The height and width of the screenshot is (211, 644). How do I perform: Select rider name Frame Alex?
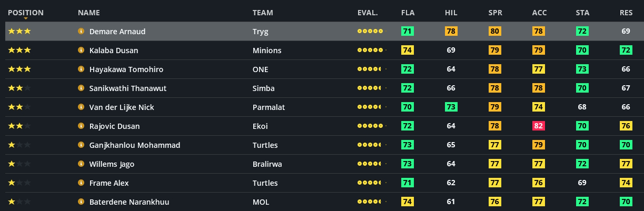(x=109, y=183)
